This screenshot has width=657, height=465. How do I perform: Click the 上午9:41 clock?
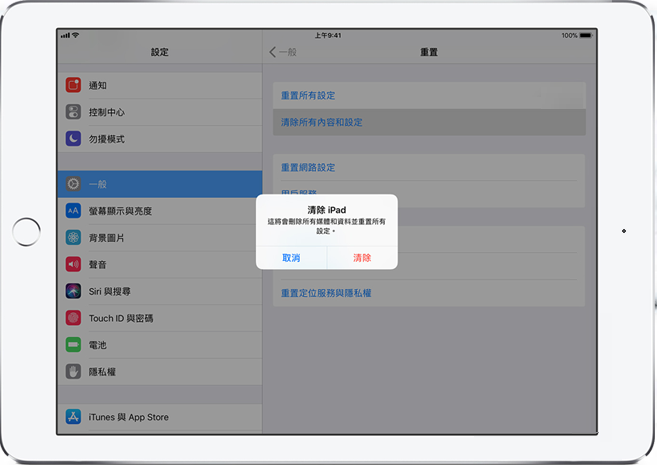pos(328,35)
